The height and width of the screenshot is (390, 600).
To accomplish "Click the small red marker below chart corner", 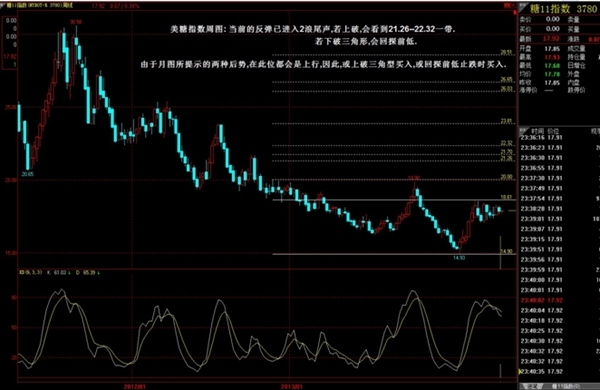I will pos(515,13).
